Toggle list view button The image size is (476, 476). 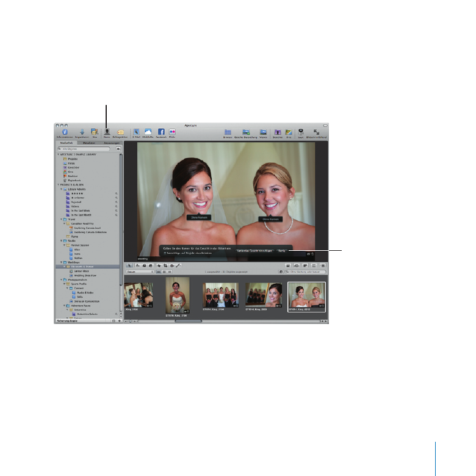click(x=170, y=272)
